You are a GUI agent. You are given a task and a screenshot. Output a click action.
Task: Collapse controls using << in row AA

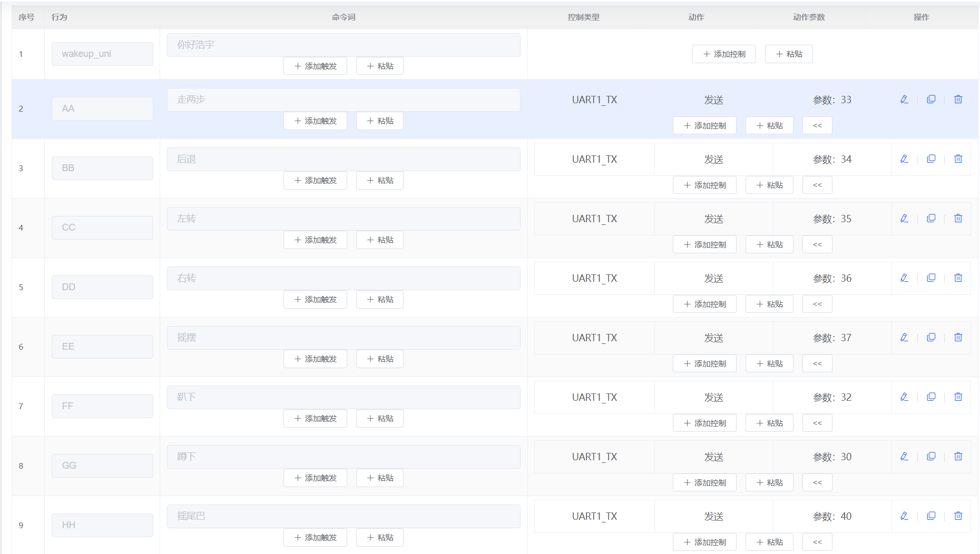[x=817, y=126]
